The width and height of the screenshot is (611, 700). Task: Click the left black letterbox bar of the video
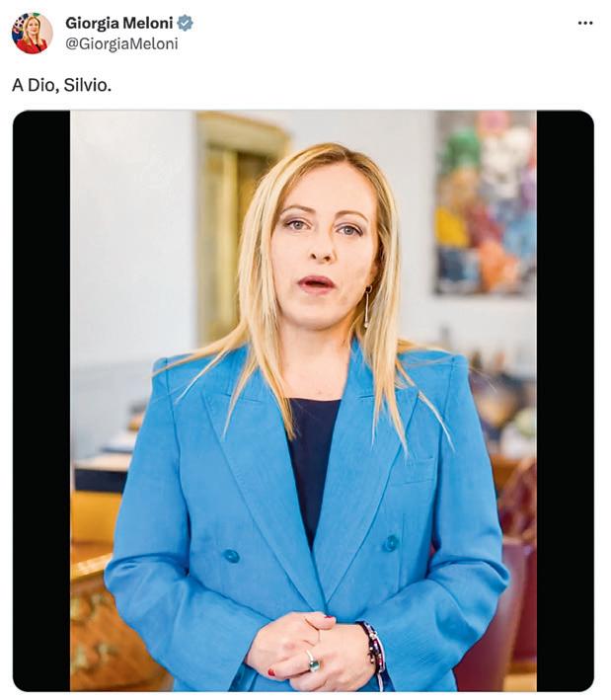click(x=41, y=401)
